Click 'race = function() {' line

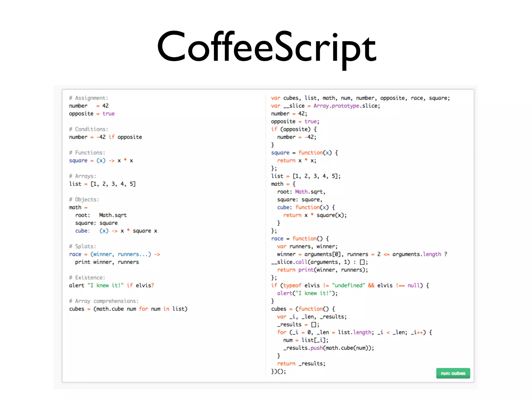(300, 238)
